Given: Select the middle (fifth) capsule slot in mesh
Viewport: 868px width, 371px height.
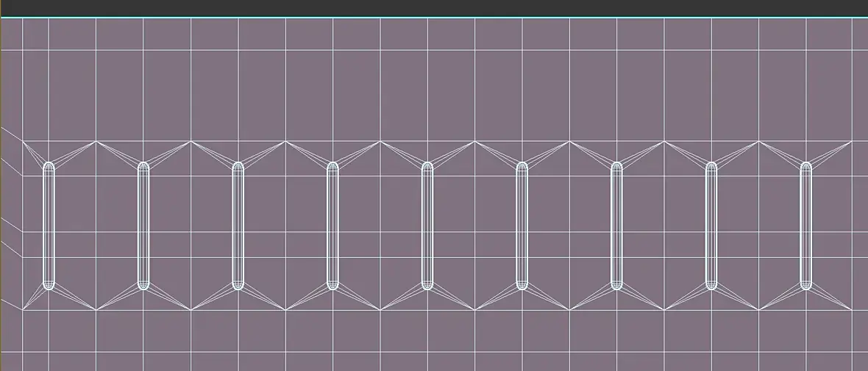Looking at the screenshot, I should point(427,226).
